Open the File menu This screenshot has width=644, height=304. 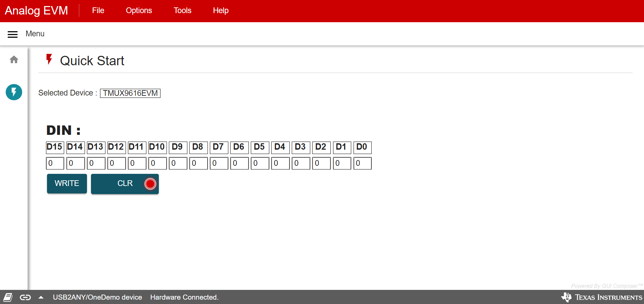coord(98,11)
